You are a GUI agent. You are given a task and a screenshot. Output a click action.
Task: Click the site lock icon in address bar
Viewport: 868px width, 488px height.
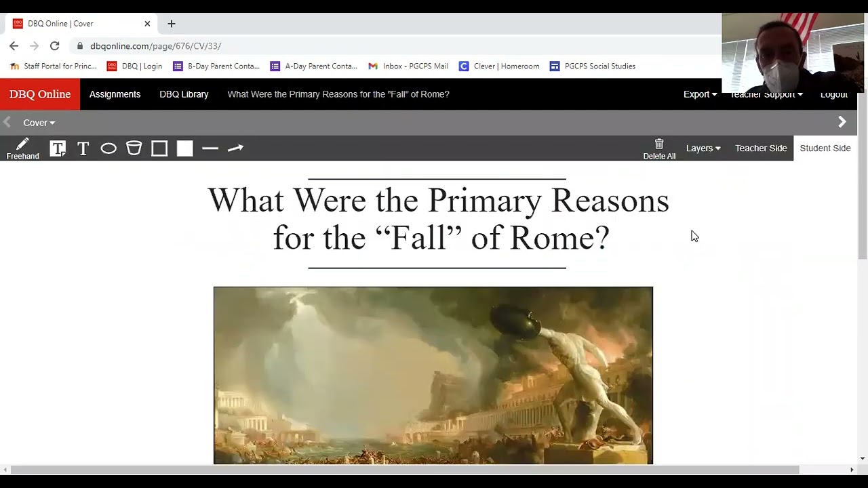coord(80,46)
